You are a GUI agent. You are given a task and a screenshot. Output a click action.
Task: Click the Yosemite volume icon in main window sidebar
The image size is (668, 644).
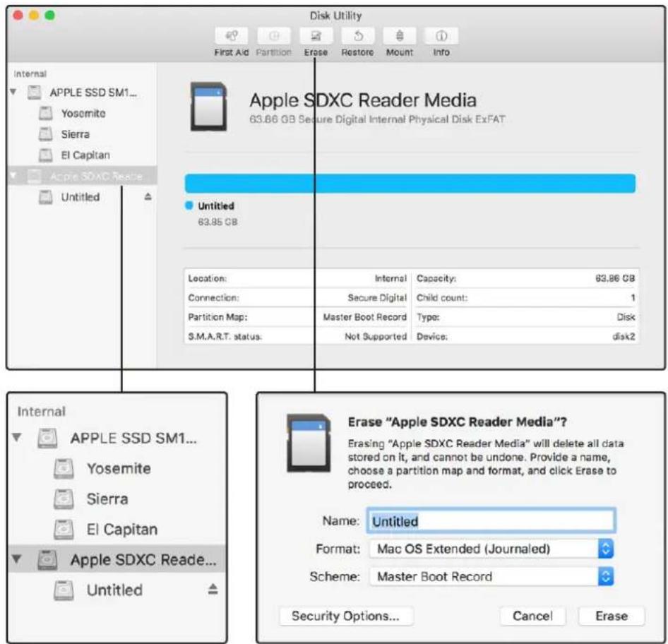[x=46, y=113]
